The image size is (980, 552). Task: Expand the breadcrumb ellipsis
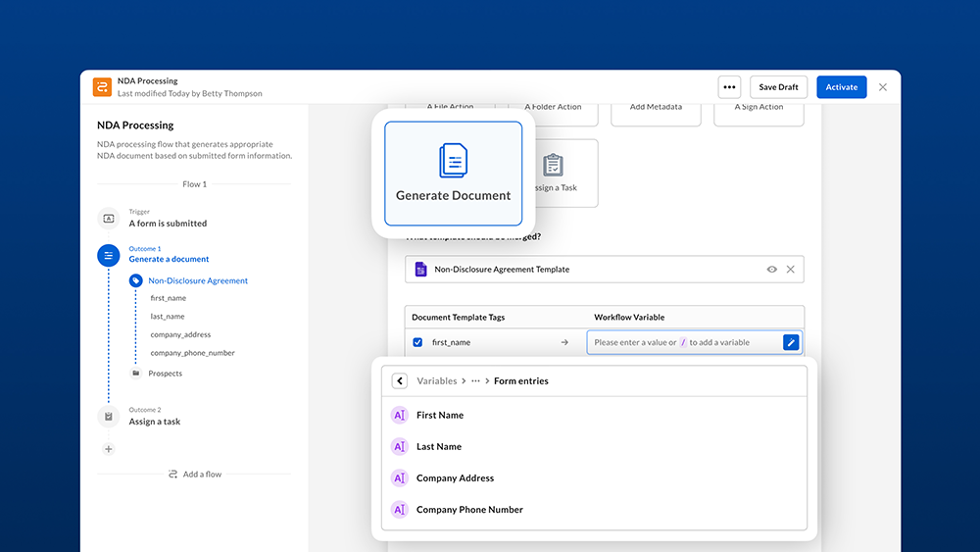click(x=475, y=380)
